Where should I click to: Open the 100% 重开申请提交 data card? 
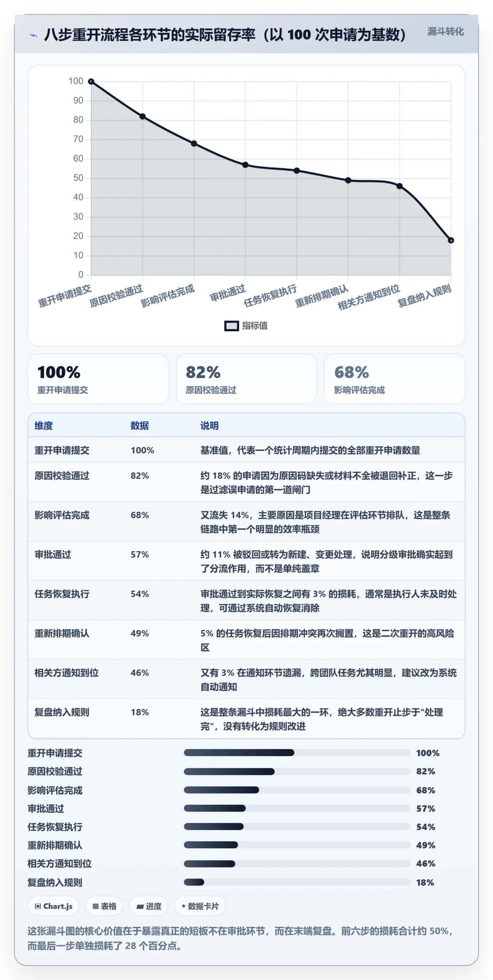click(x=98, y=379)
